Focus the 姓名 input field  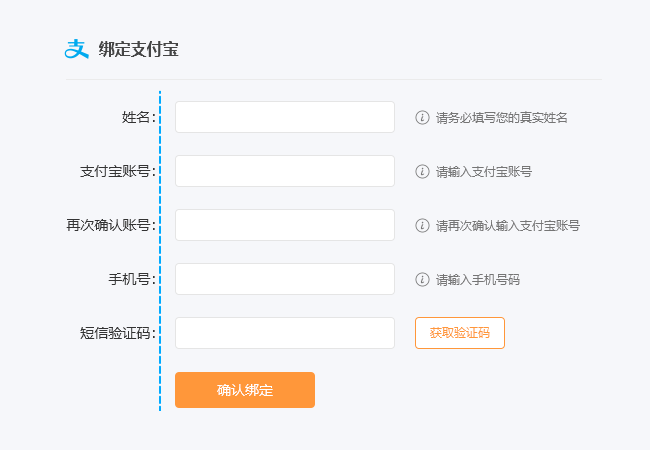click(x=285, y=117)
